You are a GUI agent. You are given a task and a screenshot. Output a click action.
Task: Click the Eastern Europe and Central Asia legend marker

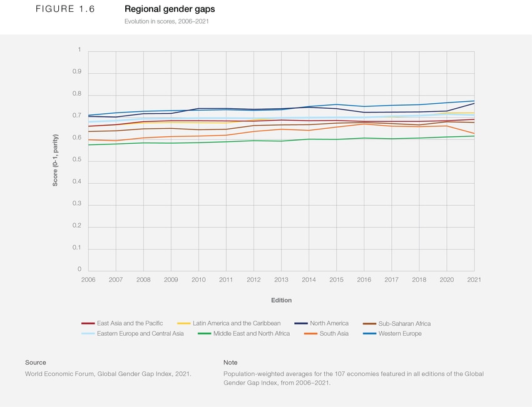[88, 334]
